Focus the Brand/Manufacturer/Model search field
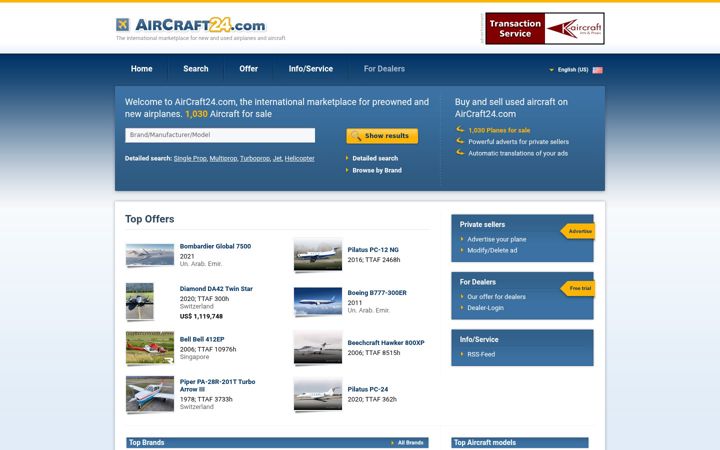720x450 pixels. click(220, 135)
